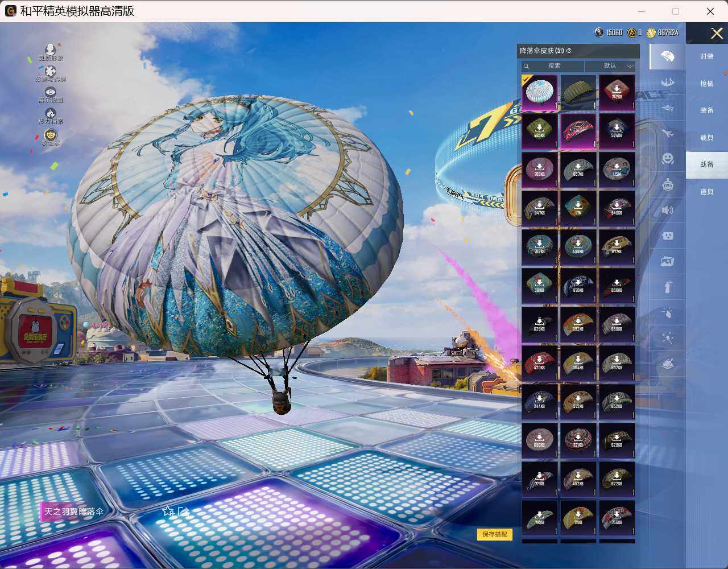Expand the 默认 sort dropdown

coord(610,66)
